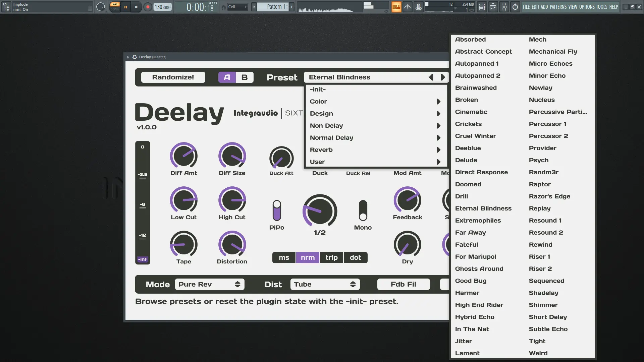Click the record button in transport
644x362 pixels.
pos(148,7)
